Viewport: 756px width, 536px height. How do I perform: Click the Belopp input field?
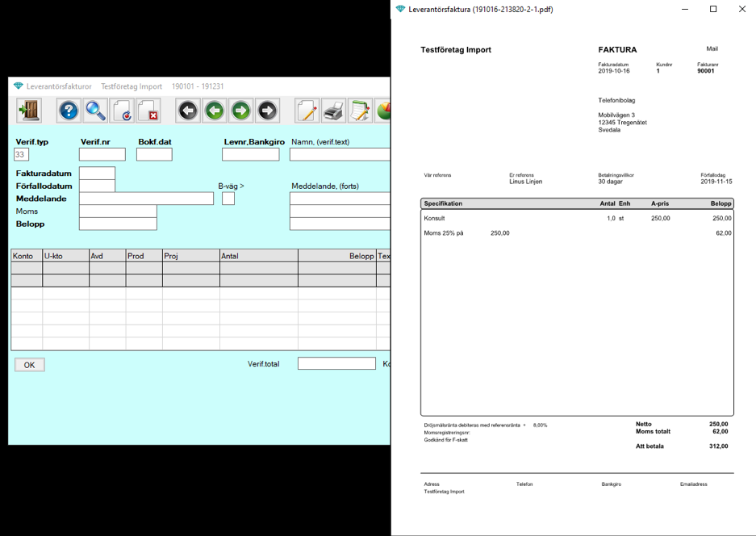click(x=118, y=224)
